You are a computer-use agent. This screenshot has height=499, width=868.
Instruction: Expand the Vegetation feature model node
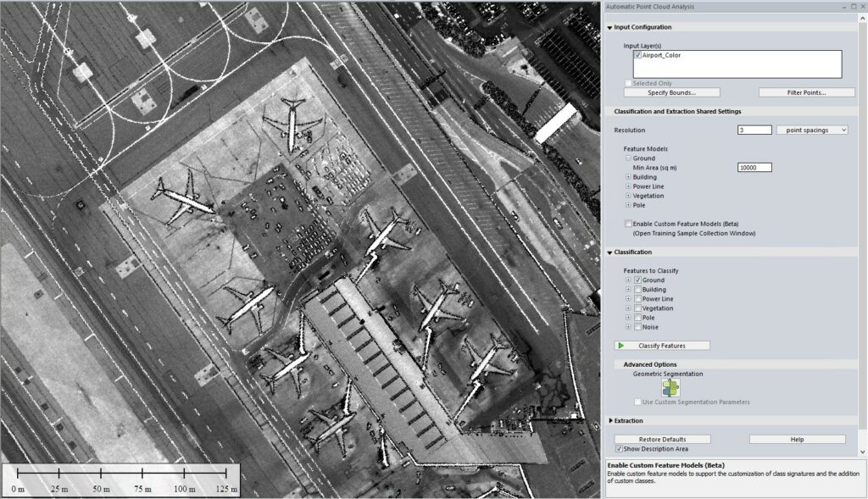[628, 196]
